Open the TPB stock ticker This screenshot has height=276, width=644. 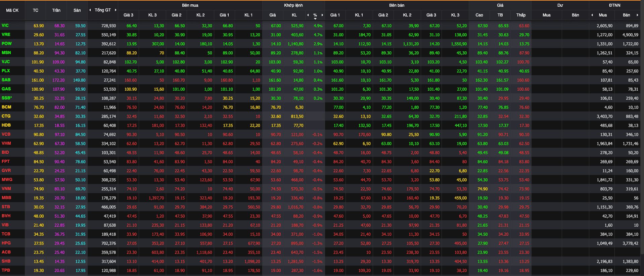[x=6, y=270]
